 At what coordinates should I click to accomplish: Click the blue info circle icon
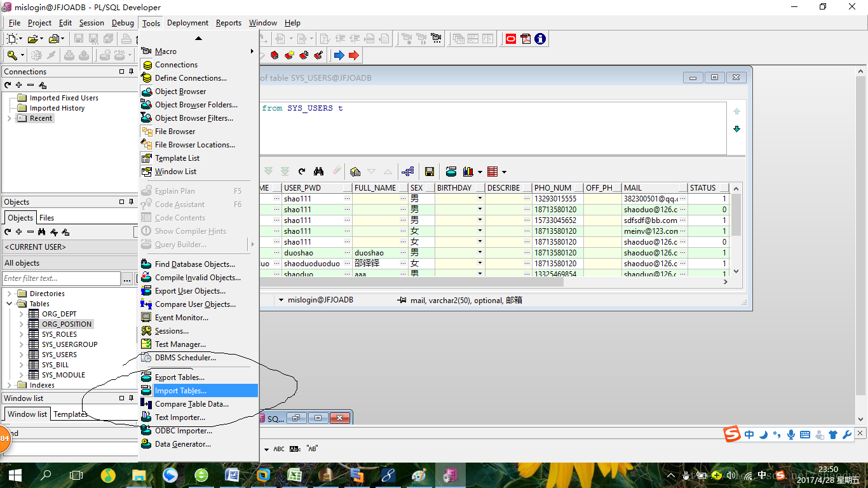tap(540, 39)
